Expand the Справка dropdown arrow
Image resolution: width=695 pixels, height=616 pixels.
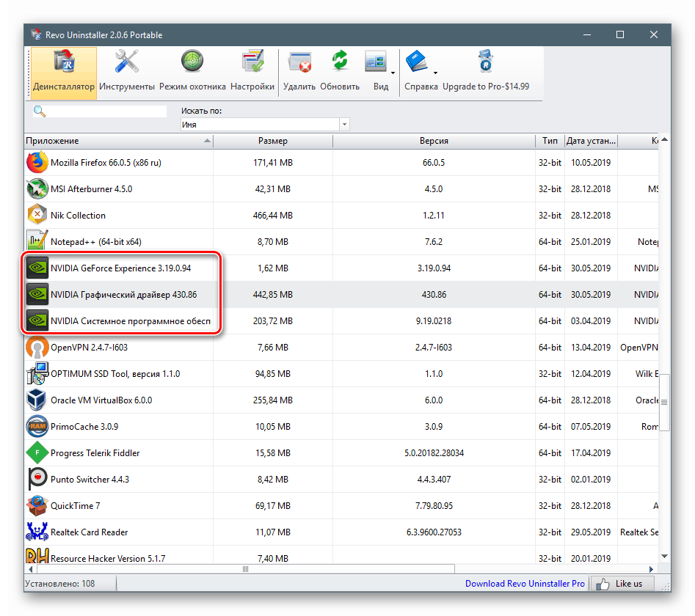(x=436, y=73)
